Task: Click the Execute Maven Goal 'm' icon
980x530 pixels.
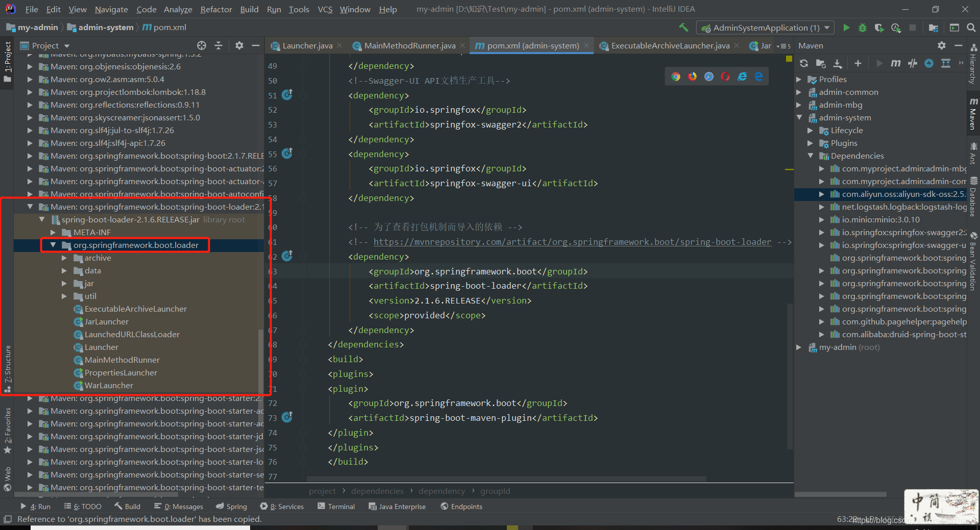Action: (896, 63)
